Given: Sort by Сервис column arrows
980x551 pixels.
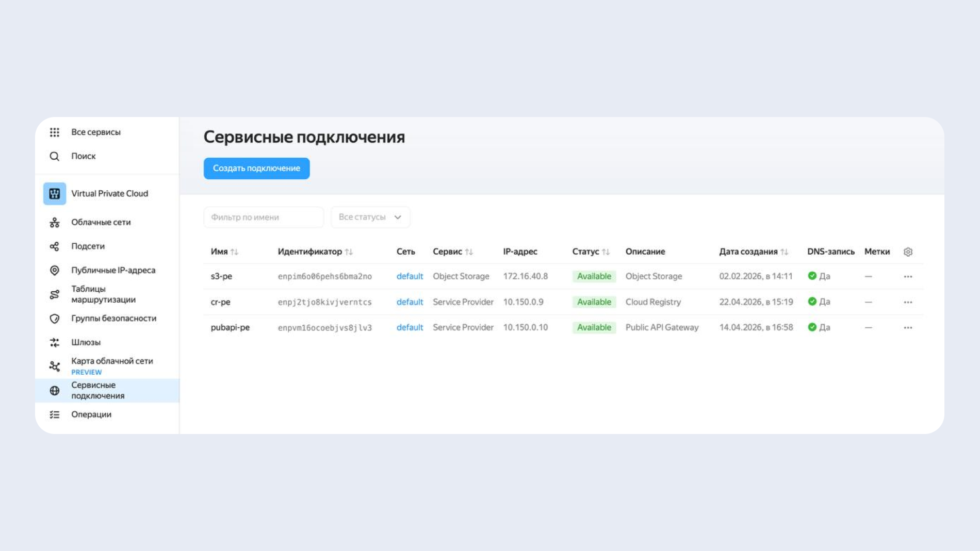Looking at the screenshot, I should click(469, 252).
